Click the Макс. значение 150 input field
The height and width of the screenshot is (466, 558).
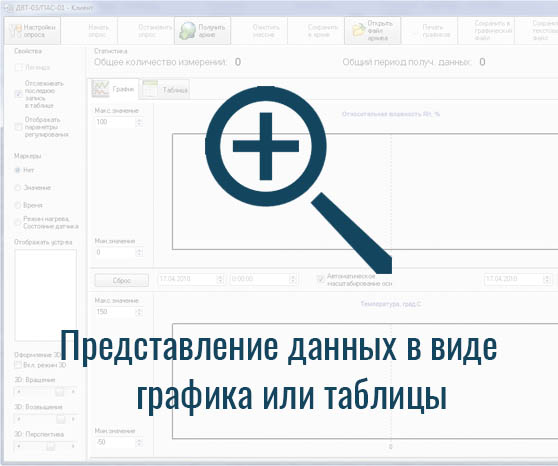pyautogui.click(x=115, y=312)
